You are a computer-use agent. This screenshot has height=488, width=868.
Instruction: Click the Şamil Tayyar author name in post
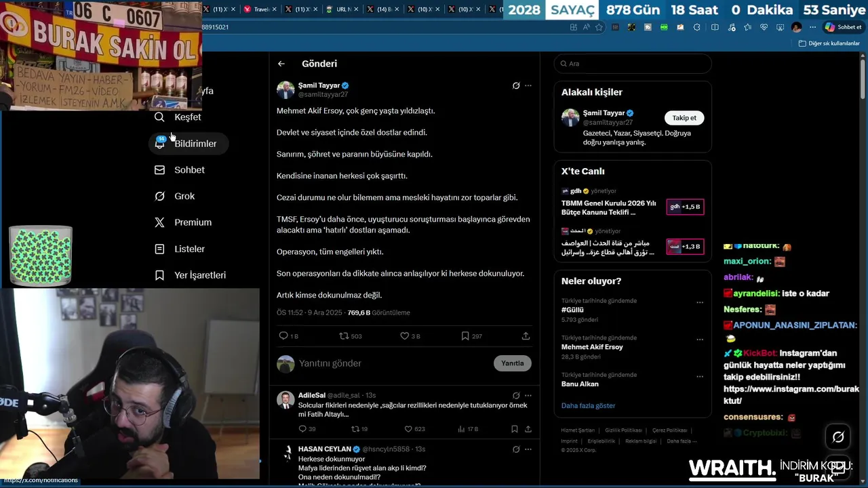(x=319, y=86)
